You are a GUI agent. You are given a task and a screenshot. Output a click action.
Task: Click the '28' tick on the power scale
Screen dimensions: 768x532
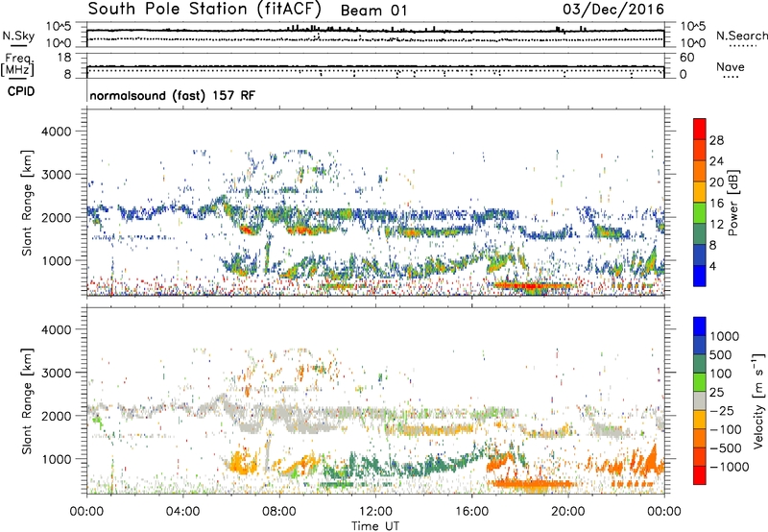(x=716, y=140)
